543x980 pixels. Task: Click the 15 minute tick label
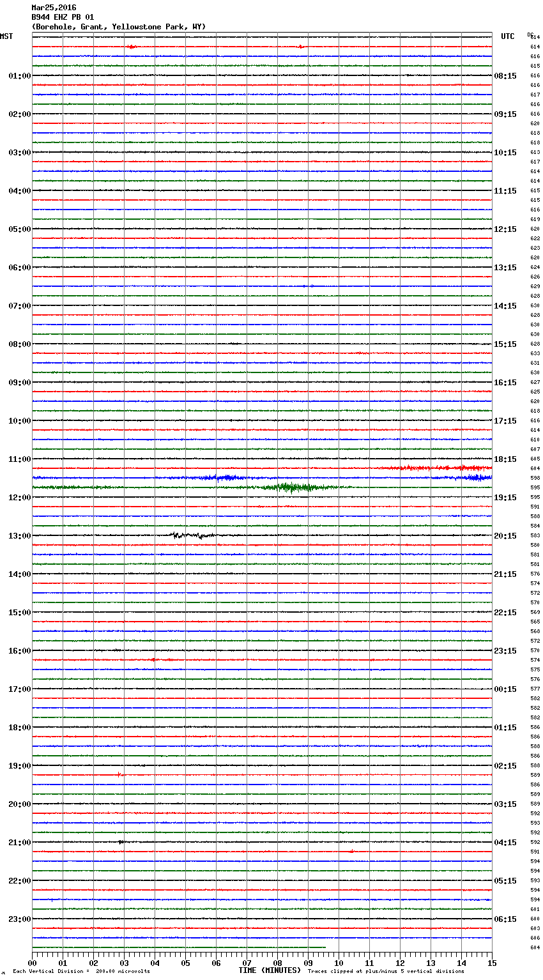pyautogui.click(x=492, y=963)
